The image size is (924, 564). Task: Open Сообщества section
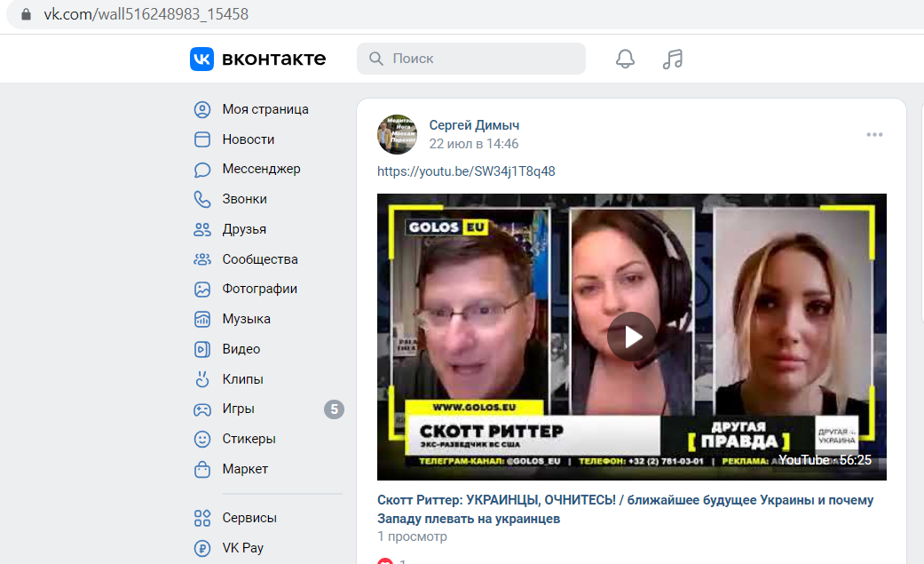pos(260,259)
